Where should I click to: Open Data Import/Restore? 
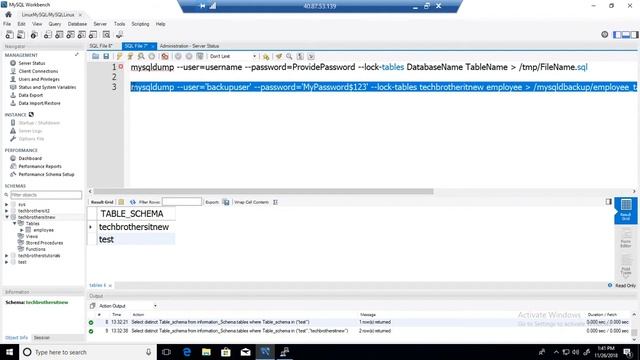pos(39,103)
